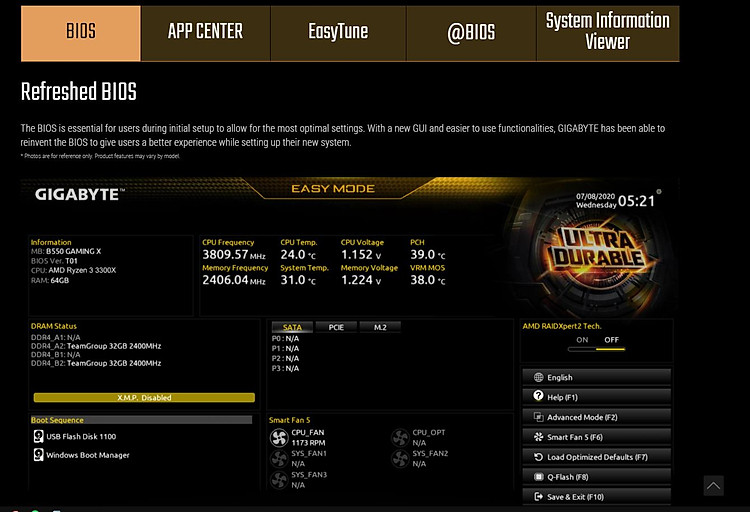Click VRM MOS 38.0 °C value
750x512 pixels.
pos(428,280)
